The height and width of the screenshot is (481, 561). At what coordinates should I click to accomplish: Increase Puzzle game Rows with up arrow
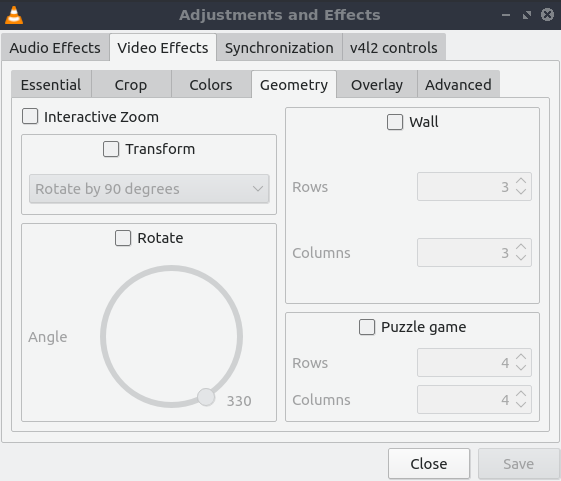point(521,357)
